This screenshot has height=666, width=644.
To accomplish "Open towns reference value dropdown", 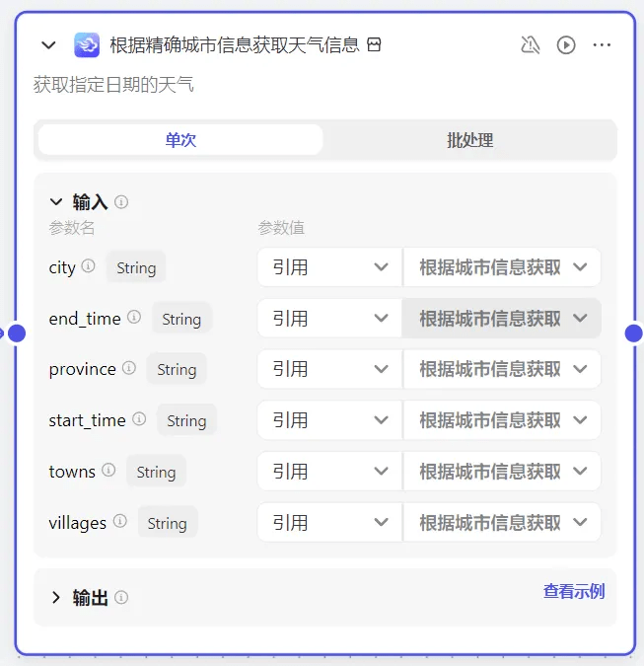I will point(502,471).
